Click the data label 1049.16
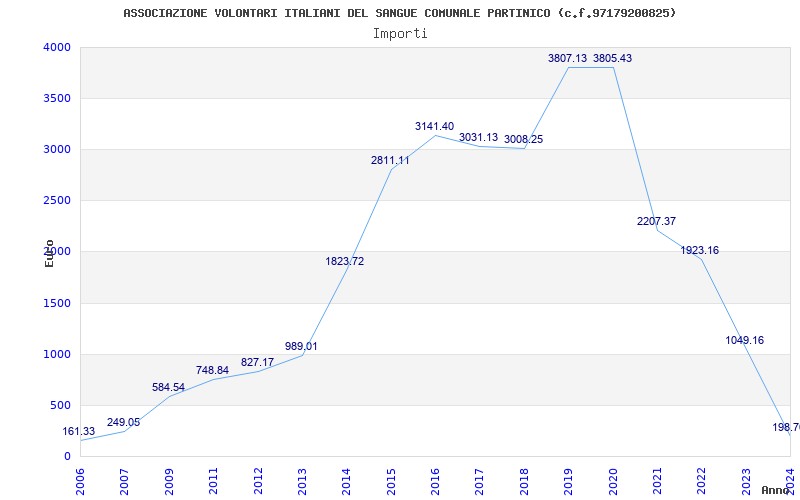 tap(744, 340)
